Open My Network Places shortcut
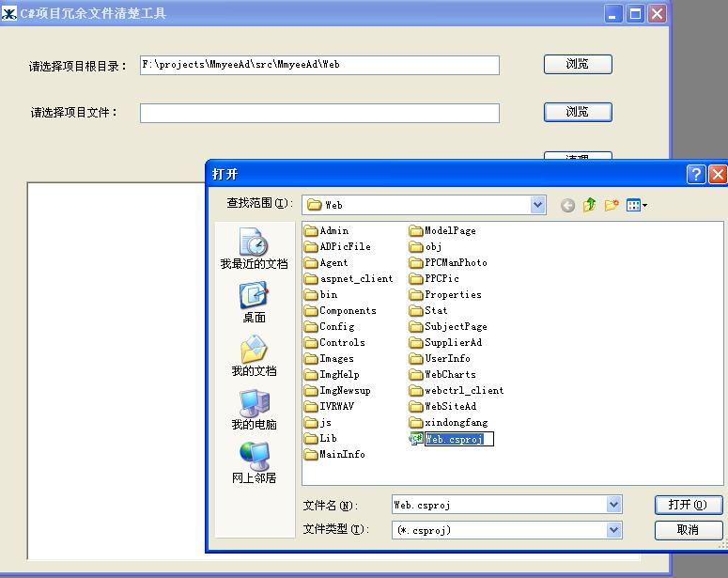728x578 pixels. click(x=254, y=463)
